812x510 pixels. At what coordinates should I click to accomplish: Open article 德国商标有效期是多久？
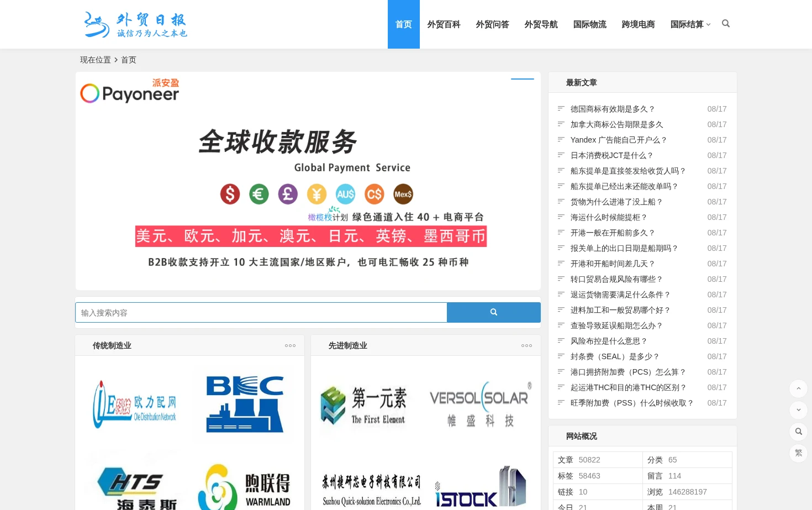[613, 109]
